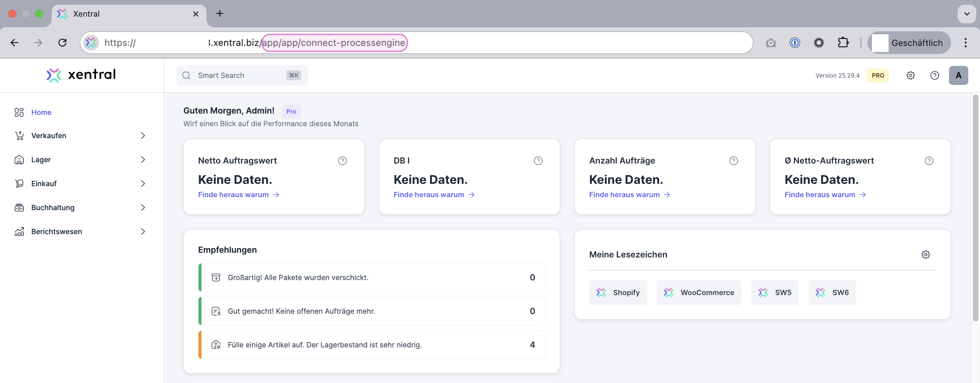
Task: Open the Shopify bookmark
Action: pos(618,292)
